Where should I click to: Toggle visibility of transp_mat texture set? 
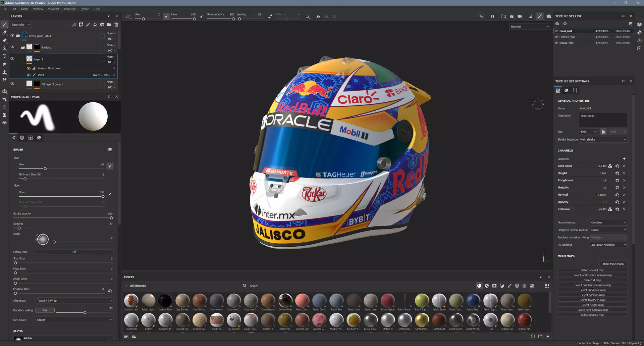click(556, 43)
